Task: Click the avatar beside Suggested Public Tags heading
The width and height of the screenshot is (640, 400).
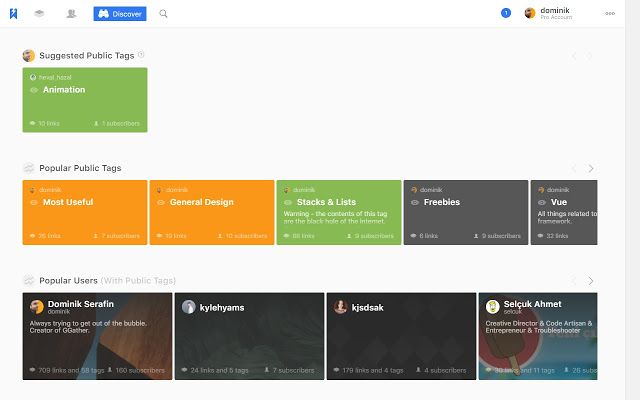Action: (29, 56)
